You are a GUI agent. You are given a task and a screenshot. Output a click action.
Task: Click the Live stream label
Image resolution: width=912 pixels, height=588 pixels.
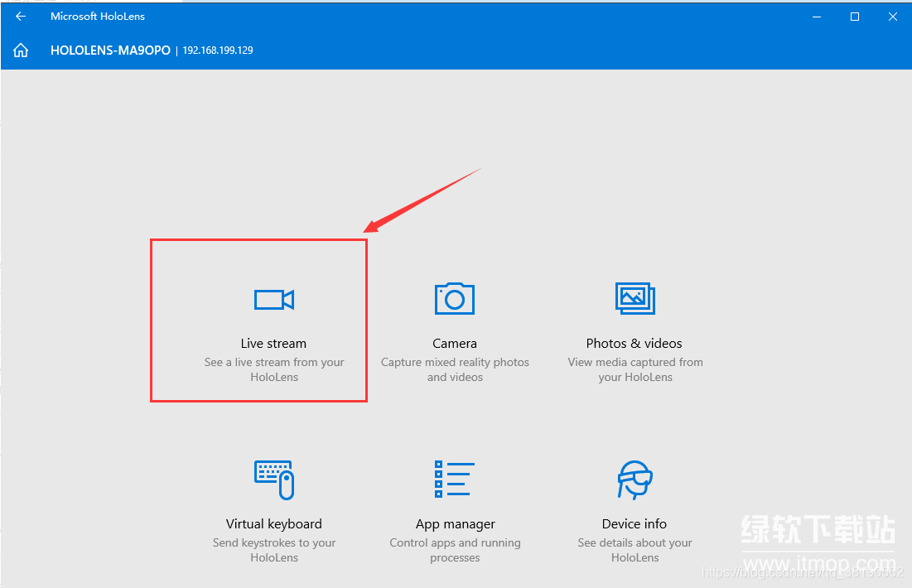[273, 343]
